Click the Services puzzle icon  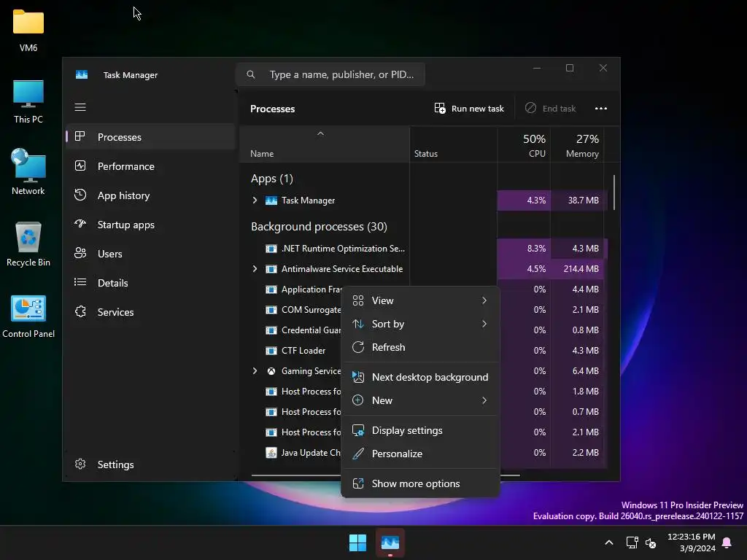click(80, 311)
